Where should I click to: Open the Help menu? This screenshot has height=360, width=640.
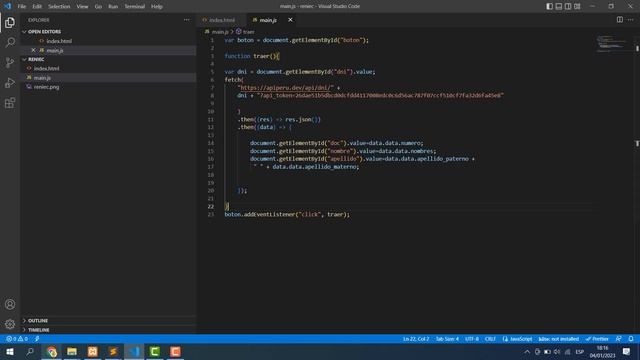[x=157, y=7]
